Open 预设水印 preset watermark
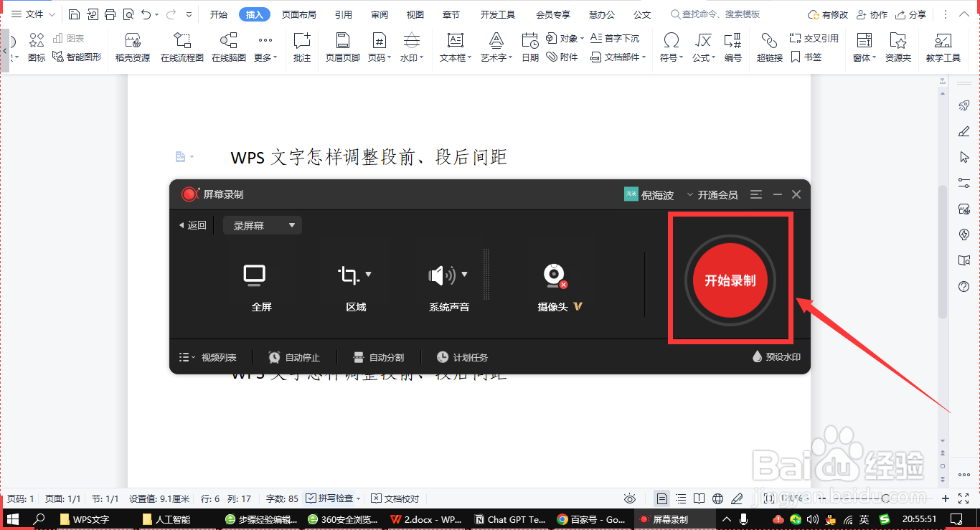Image resolution: width=980 pixels, height=530 pixels. (776, 356)
